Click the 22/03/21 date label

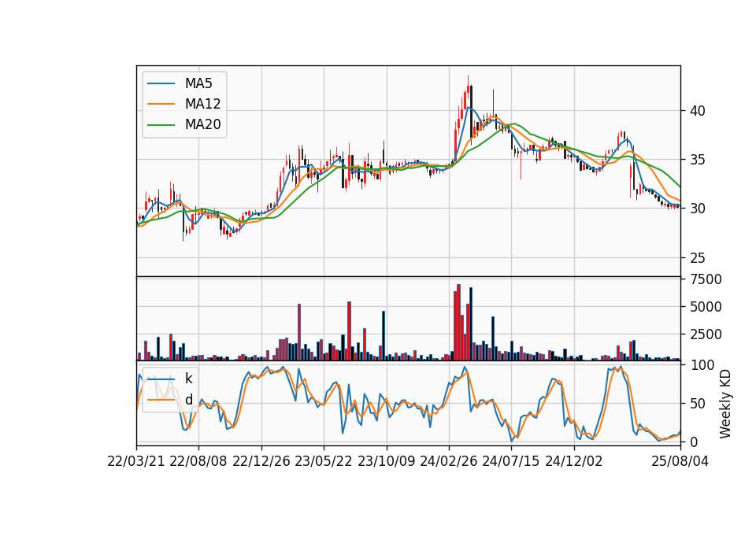tap(136, 461)
